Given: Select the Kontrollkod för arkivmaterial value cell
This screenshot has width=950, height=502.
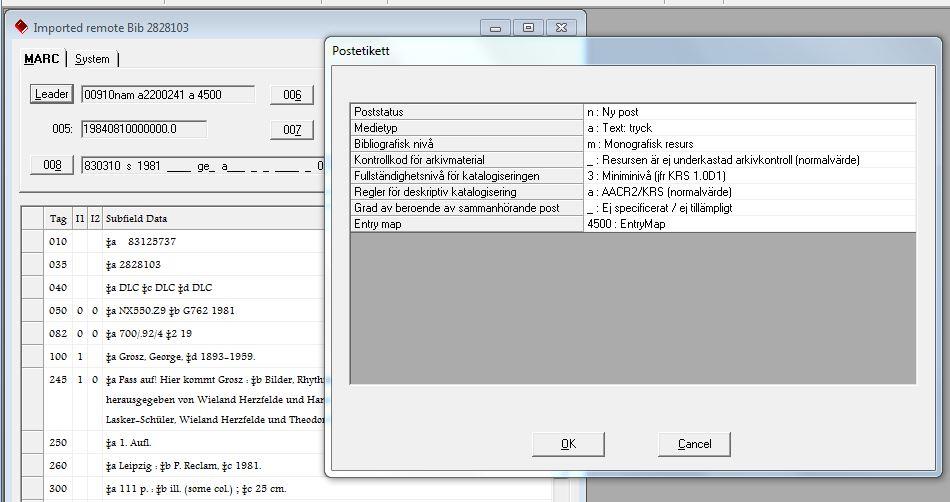Looking at the screenshot, I should (x=749, y=160).
